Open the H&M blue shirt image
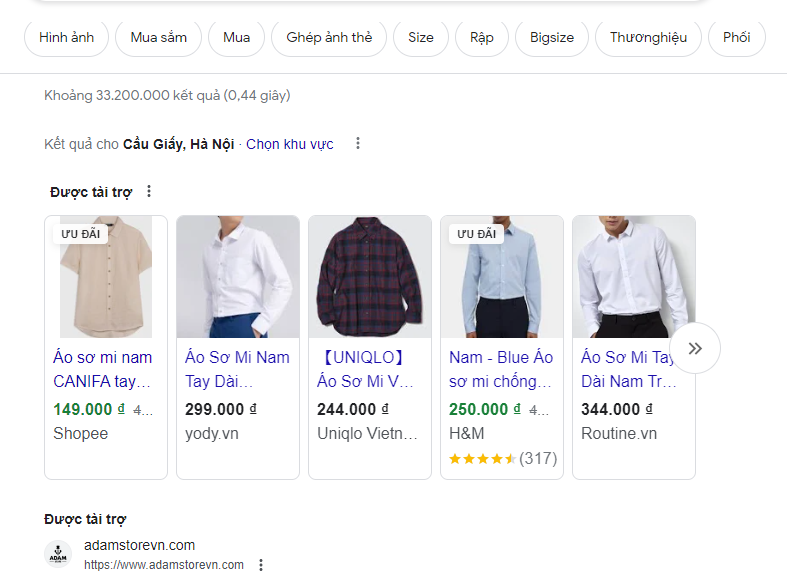787x576 pixels. (502, 277)
